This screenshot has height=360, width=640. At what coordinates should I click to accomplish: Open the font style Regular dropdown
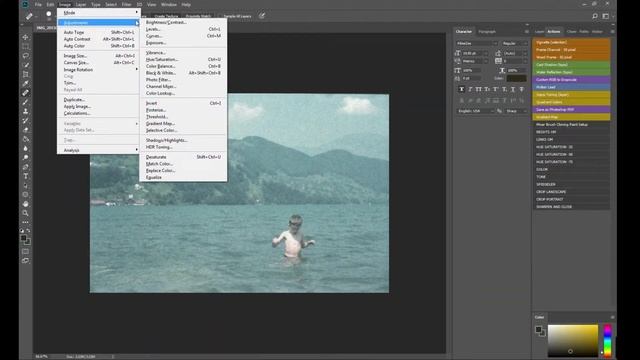(x=514, y=43)
